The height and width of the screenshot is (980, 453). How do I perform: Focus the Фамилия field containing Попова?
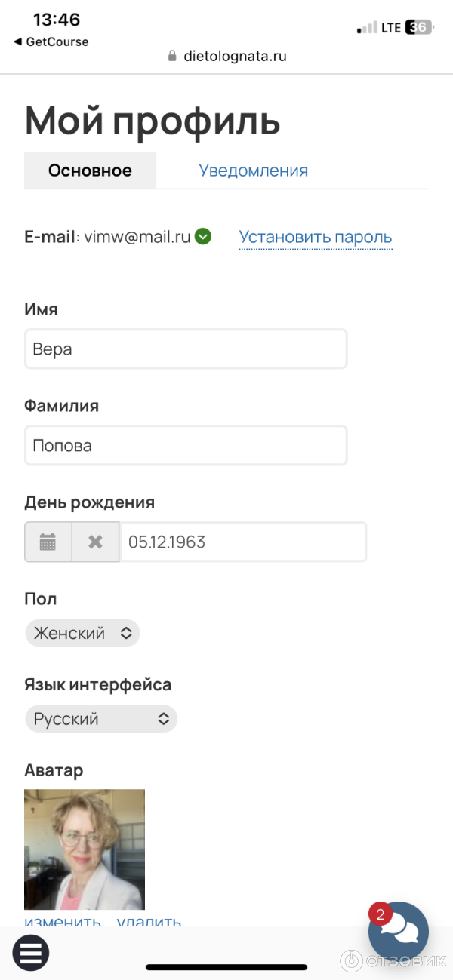click(x=186, y=446)
